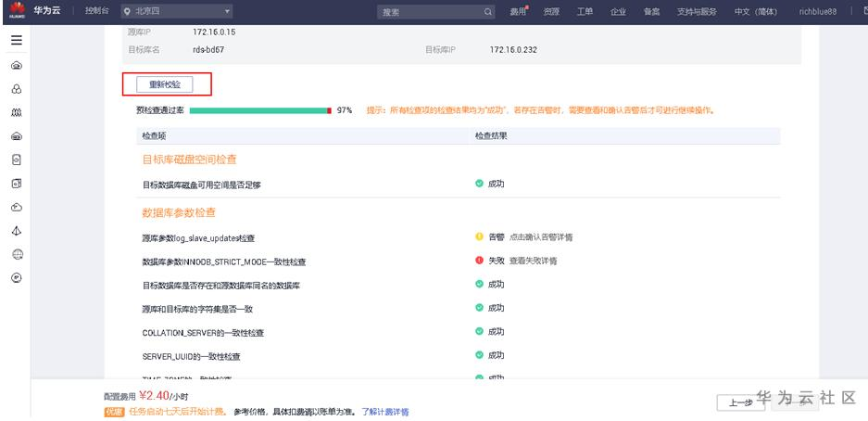Open the globe icon in the sidebar

point(17,254)
